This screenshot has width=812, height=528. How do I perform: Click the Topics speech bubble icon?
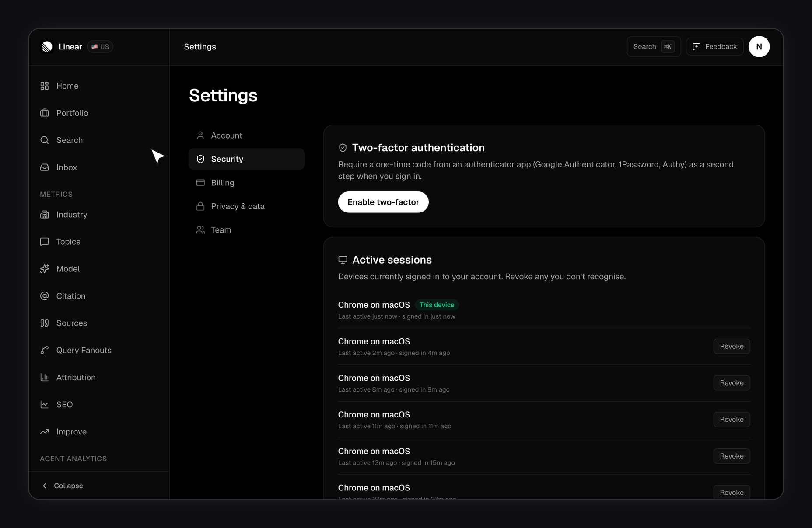tap(45, 242)
